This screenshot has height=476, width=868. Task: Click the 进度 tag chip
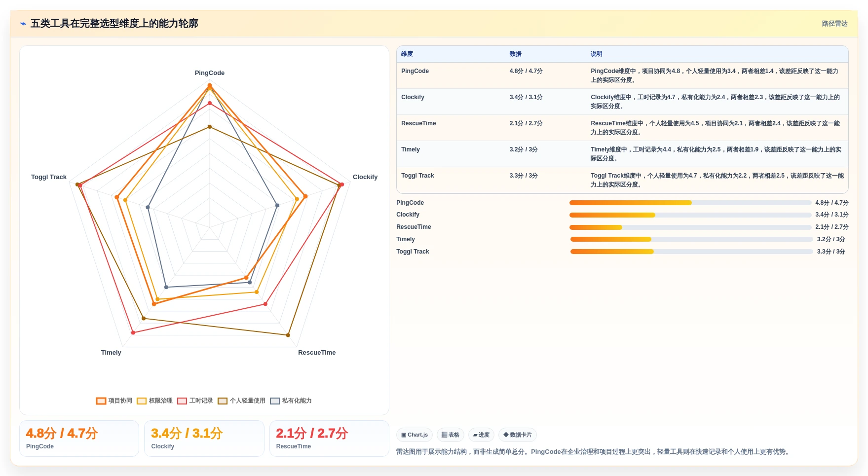pyautogui.click(x=481, y=435)
